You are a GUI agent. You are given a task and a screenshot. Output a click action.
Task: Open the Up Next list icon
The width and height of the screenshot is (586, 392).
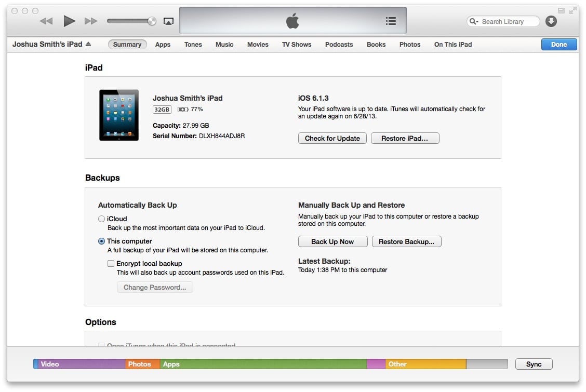(391, 21)
